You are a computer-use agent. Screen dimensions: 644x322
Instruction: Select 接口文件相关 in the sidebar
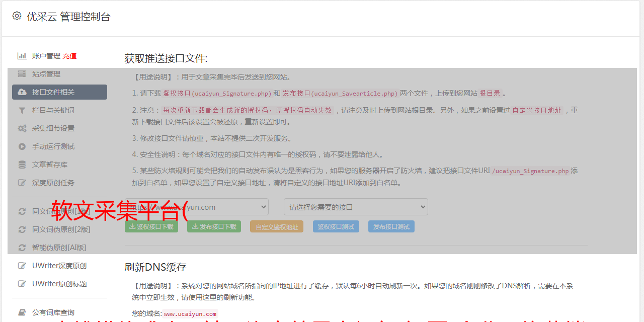[x=59, y=92]
